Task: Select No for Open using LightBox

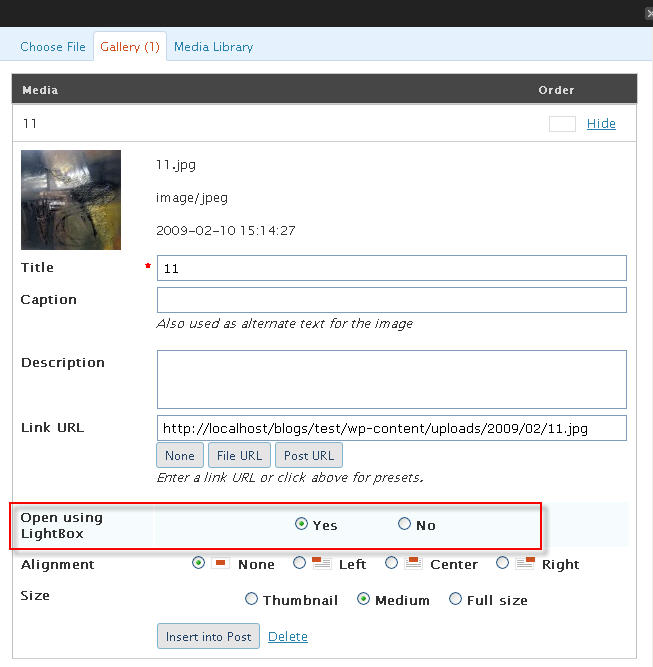Action: point(404,524)
